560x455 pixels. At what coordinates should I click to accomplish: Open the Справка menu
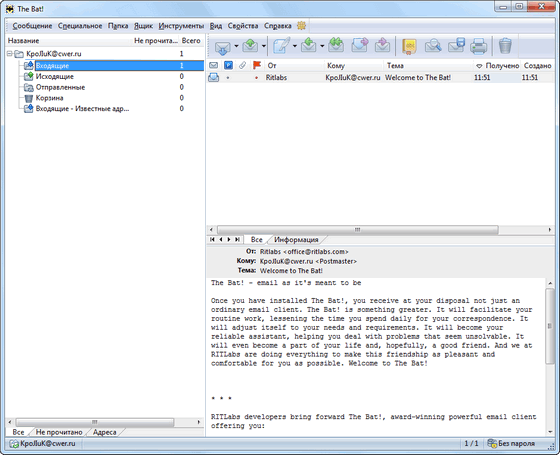[x=278, y=26]
